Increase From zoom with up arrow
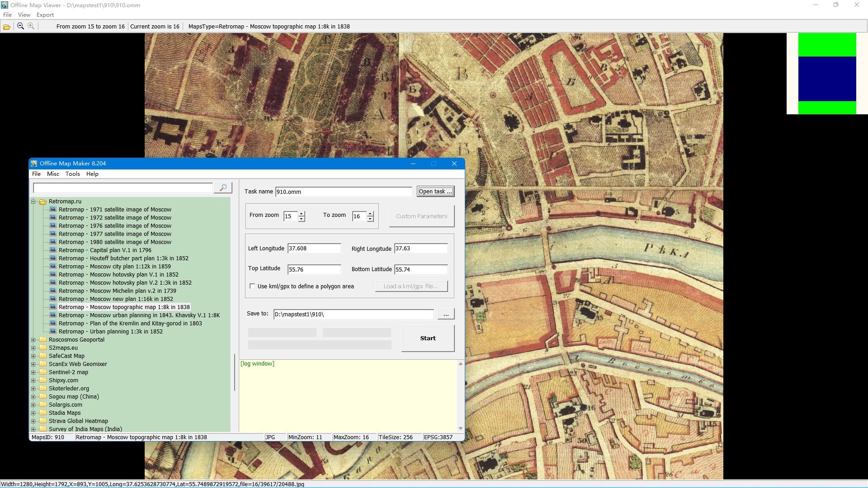 302,213
